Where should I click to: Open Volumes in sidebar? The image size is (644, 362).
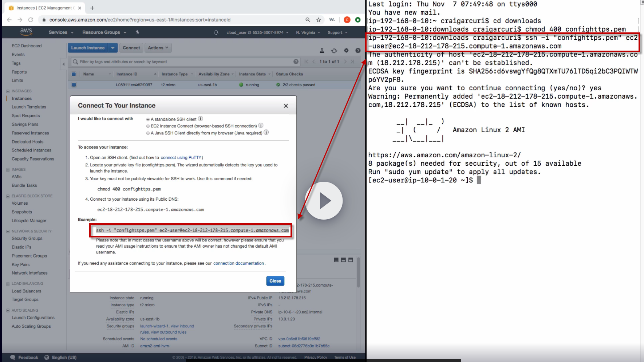point(20,203)
